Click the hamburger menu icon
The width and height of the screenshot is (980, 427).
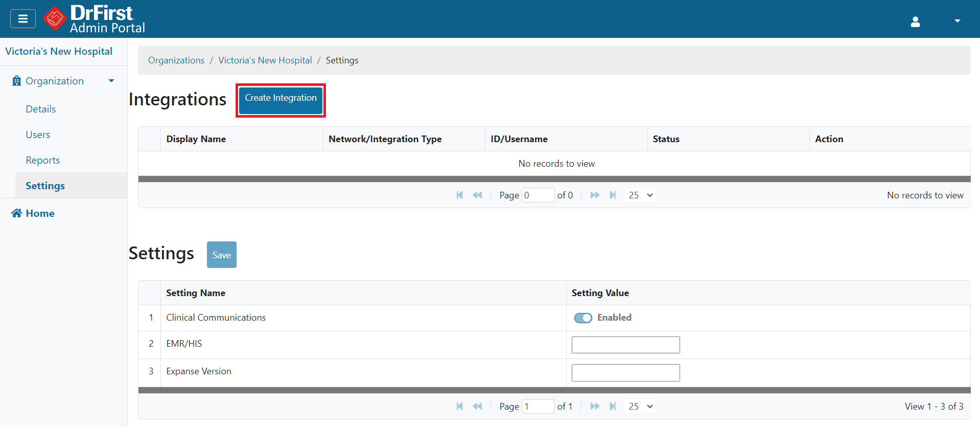(x=23, y=19)
